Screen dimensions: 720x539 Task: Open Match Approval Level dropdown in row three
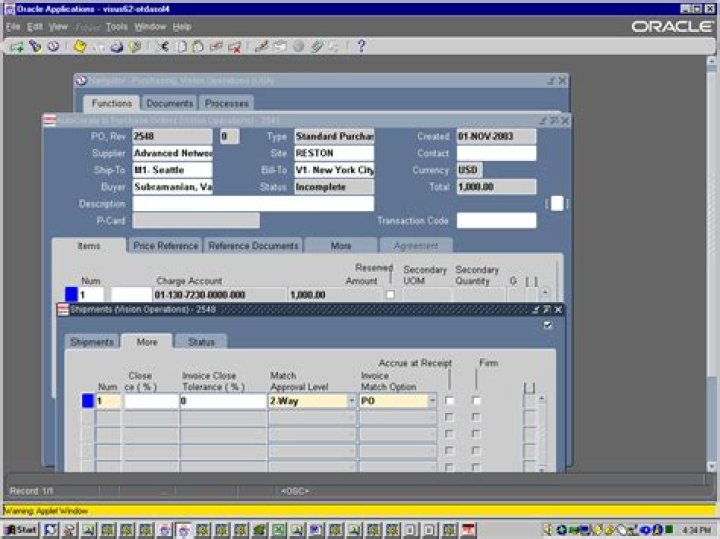point(351,434)
